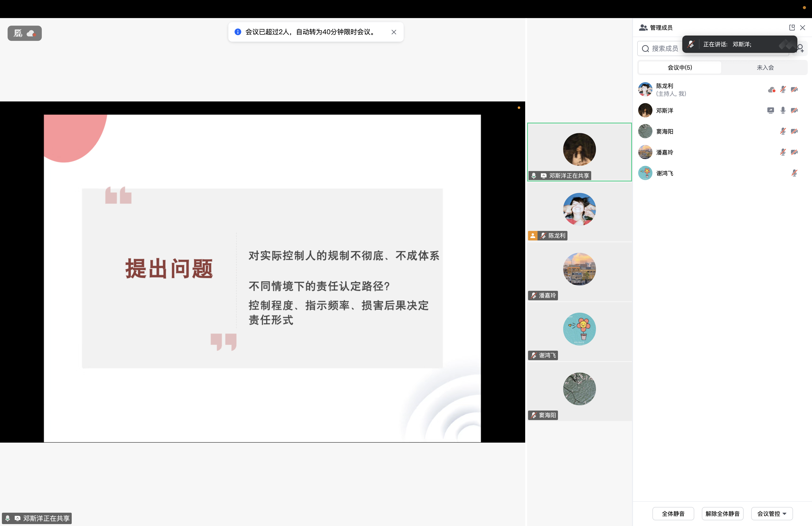The height and width of the screenshot is (526, 812).
Task: Toggle 潘嘉玲's microphone in member list
Action: (783, 152)
